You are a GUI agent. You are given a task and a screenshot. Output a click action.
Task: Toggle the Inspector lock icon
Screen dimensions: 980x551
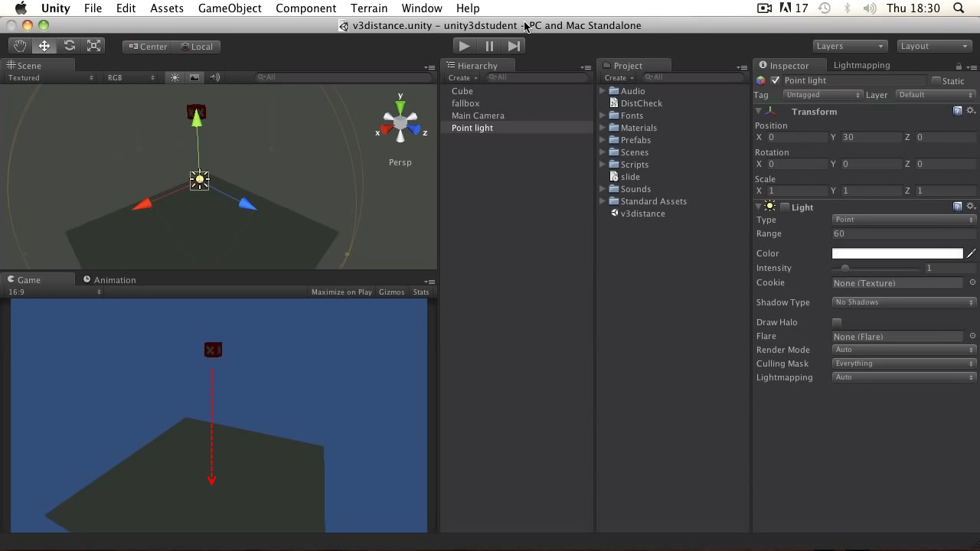[959, 67]
